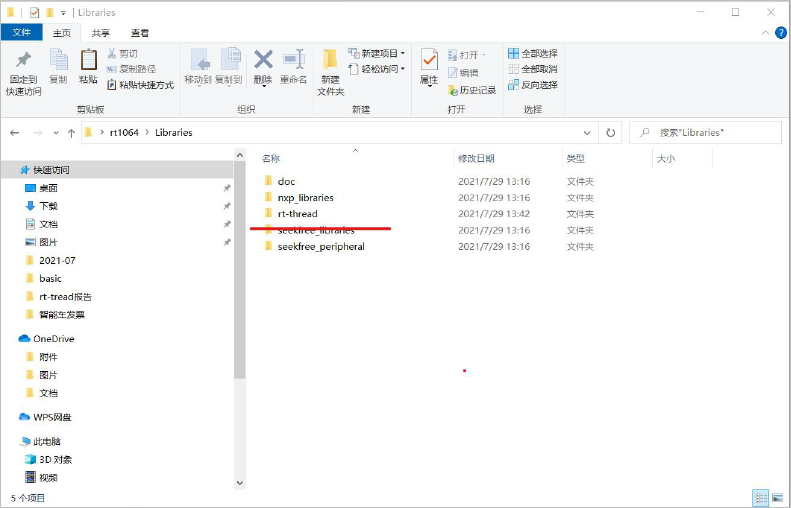Click the search Libraries input box
Viewport: 791px width, 508px height.
point(705,133)
